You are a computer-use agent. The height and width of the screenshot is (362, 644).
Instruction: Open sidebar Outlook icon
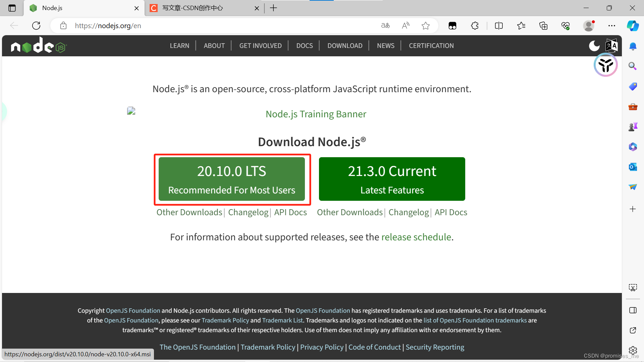(633, 167)
